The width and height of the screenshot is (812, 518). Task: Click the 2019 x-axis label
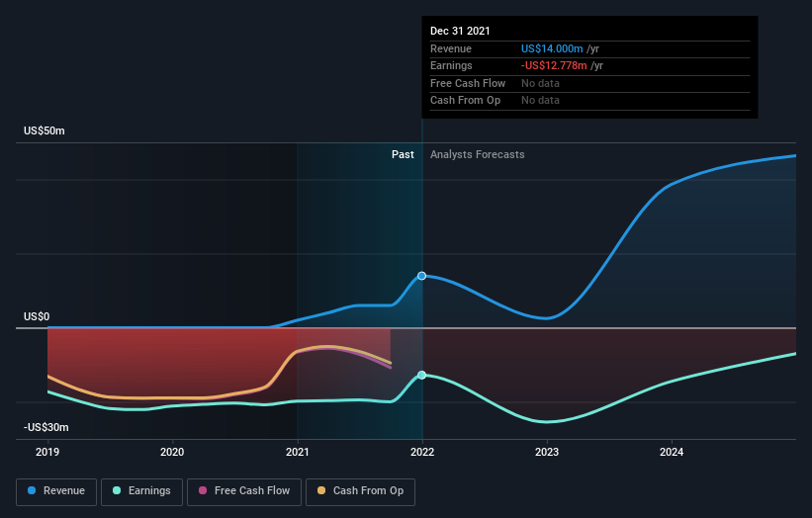coord(47,453)
